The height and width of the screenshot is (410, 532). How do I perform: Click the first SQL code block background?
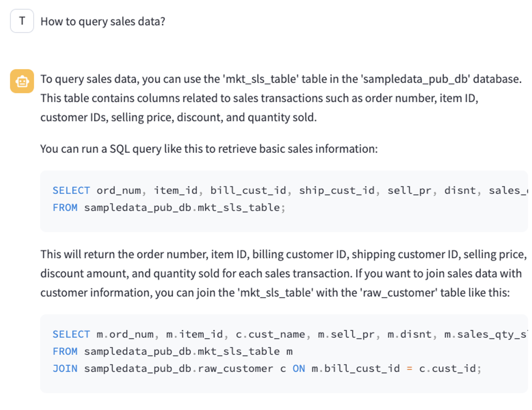(284, 201)
